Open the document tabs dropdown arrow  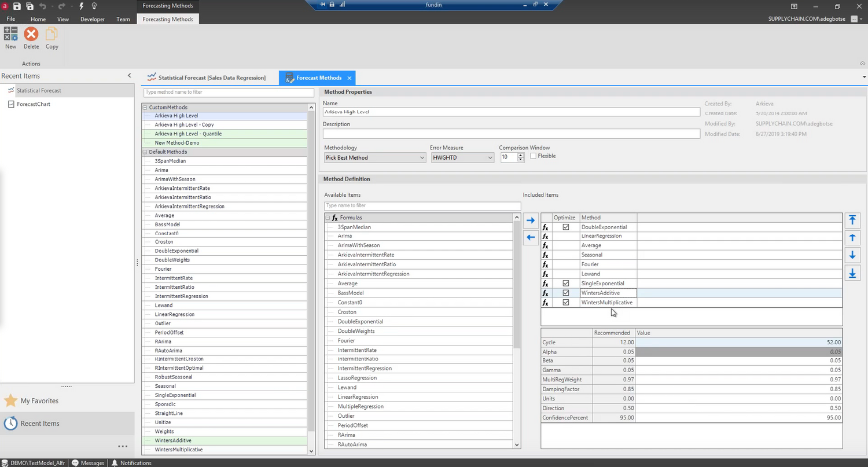pos(865,77)
